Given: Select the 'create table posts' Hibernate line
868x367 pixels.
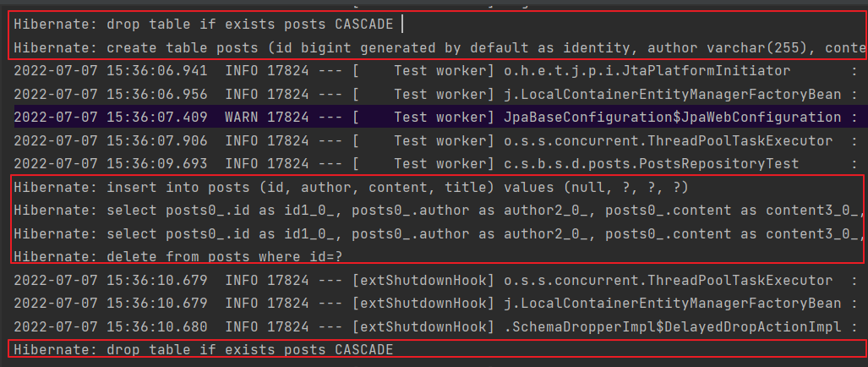Looking at the screenshot, I should (440, 48).
